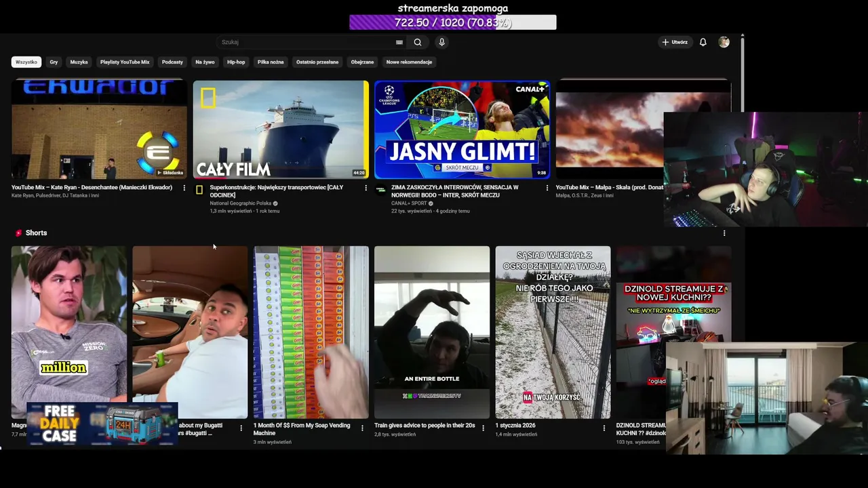Select the Podcasty filter chip
Image resolution: width=868 pixels, height=488 pixels.
coord(172,62)
